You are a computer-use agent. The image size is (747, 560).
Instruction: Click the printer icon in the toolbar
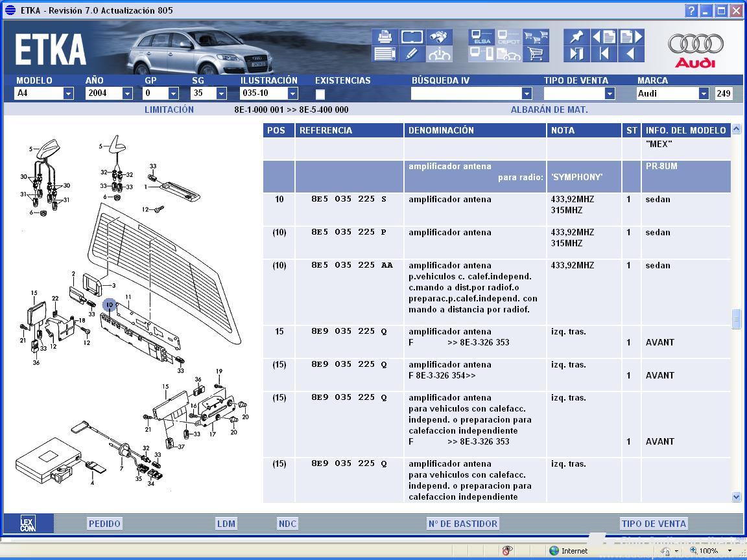(385, 37)
